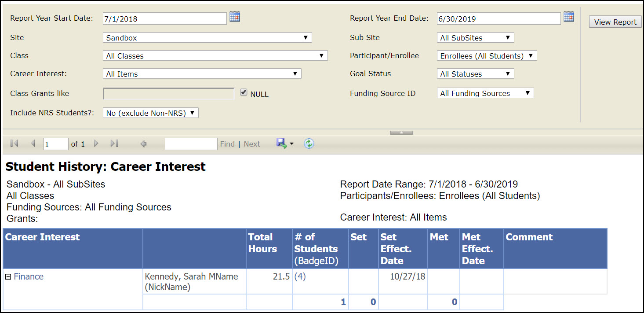Toggle the NULL checkbox for Class Grants

click(x=244, y=93)
